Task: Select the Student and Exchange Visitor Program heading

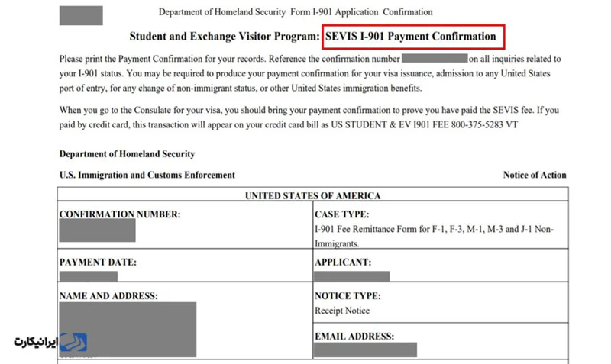Action: (225, 36)
